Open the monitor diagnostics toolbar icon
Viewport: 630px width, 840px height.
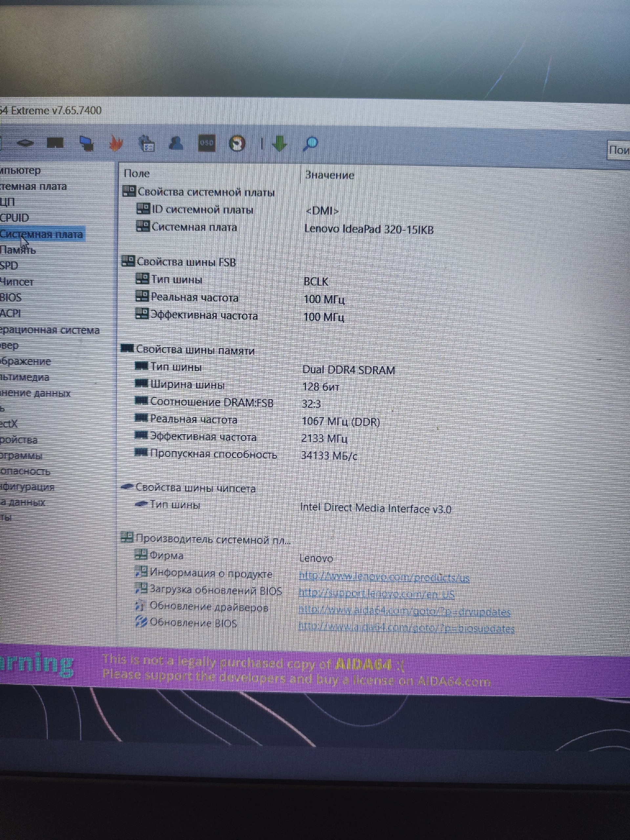87,144
